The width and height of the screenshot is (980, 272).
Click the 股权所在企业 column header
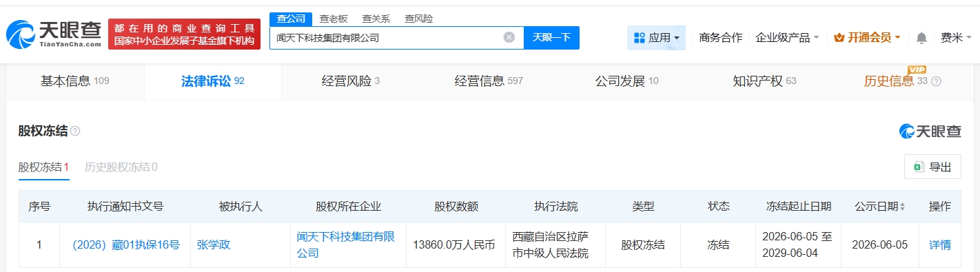point(348,207)
